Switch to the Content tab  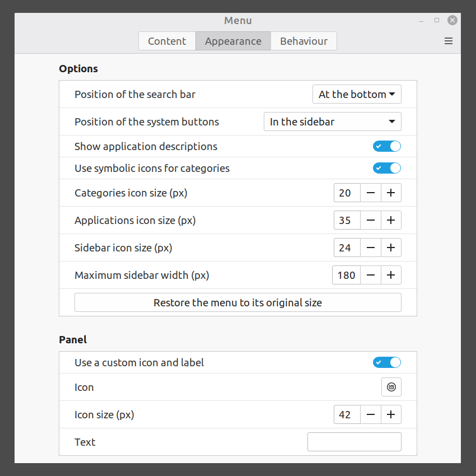167,41
